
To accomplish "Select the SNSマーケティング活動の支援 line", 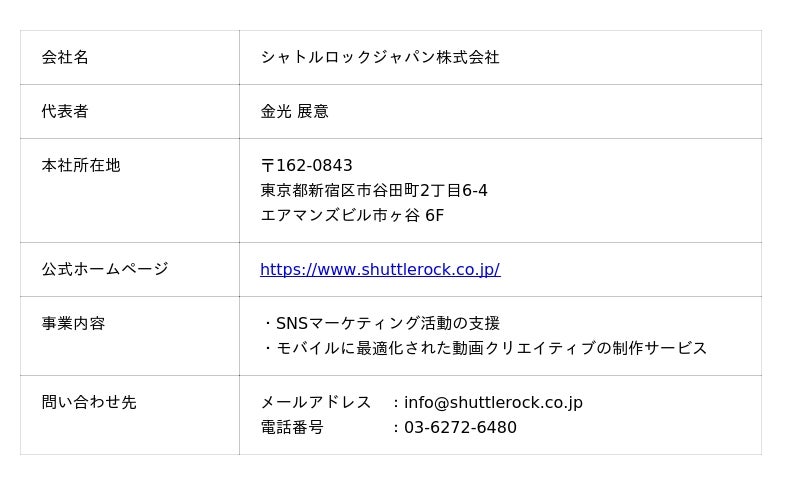I will 381,323.
